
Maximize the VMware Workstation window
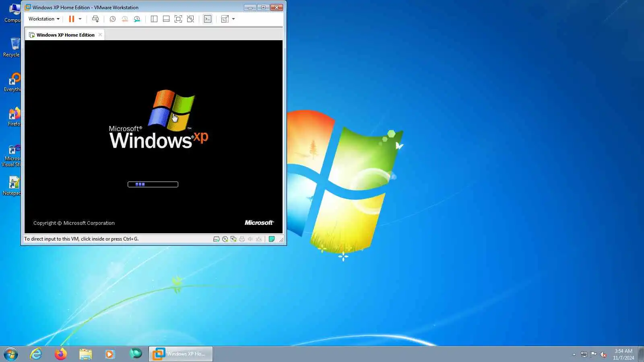click(263, 7)
